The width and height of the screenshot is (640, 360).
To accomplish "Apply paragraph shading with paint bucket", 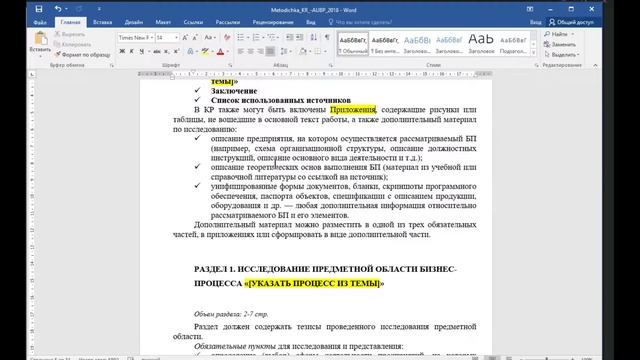I will (302, 51).
